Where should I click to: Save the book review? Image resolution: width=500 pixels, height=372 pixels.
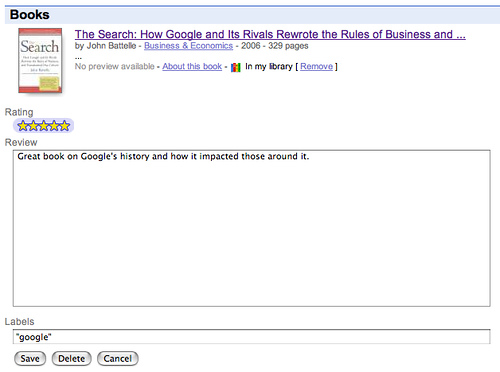[x=30, y=359]
